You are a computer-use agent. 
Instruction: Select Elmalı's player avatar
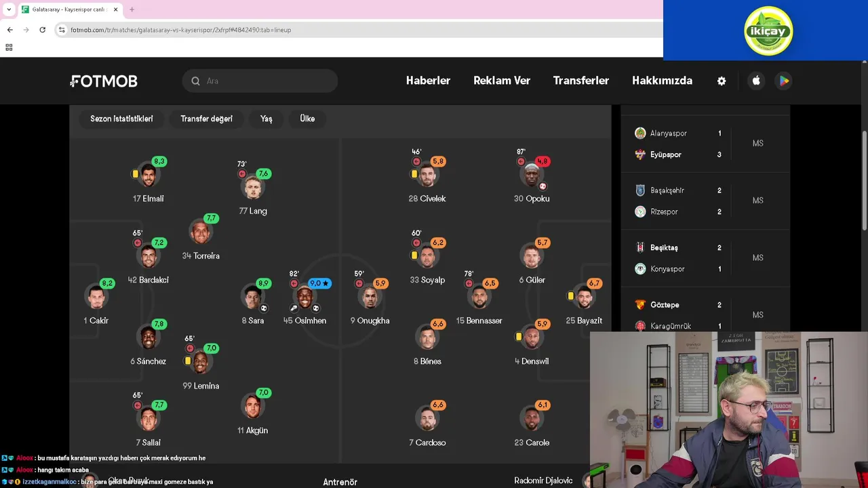[148, 175]
